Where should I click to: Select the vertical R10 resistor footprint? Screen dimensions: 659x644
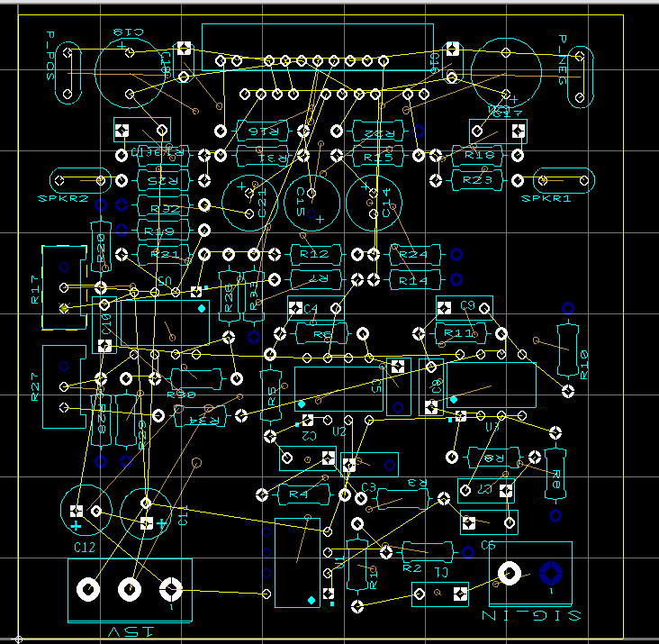(x=568, y=349)
